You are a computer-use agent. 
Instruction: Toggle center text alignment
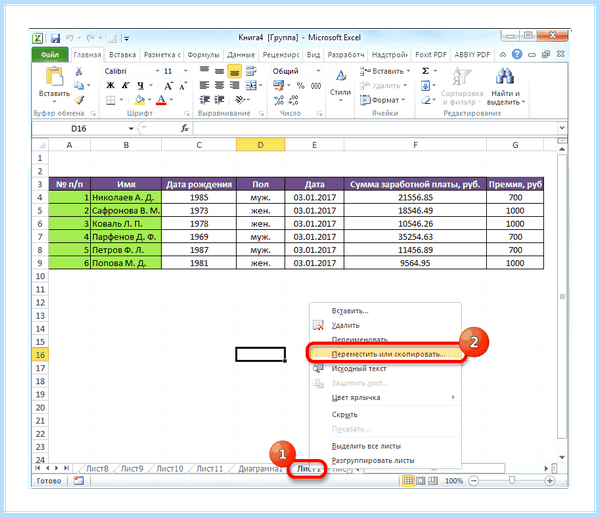(x=219, y=86)
